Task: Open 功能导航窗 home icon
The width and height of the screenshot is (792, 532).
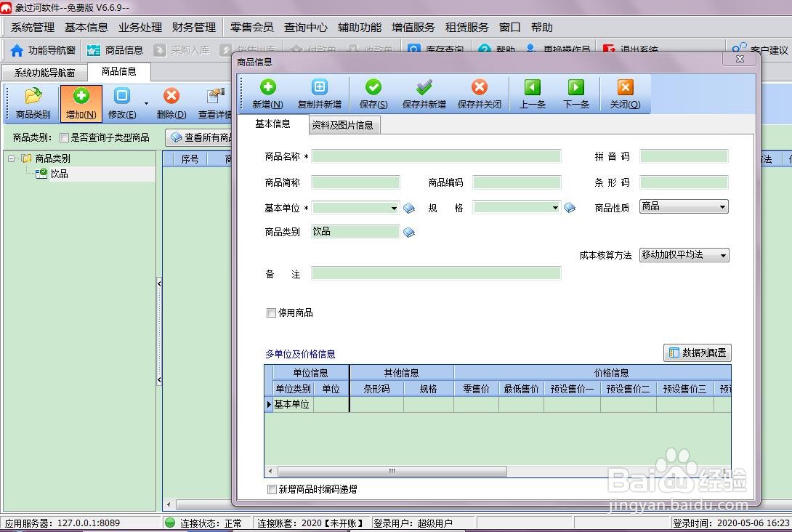Action: pyautogui.click(x=42, y=50)
